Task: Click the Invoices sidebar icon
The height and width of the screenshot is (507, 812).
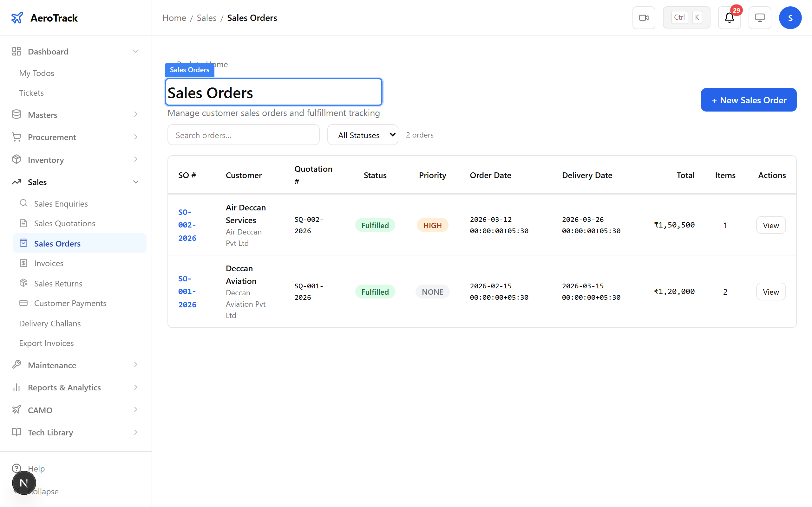Action: click(23, 263)
